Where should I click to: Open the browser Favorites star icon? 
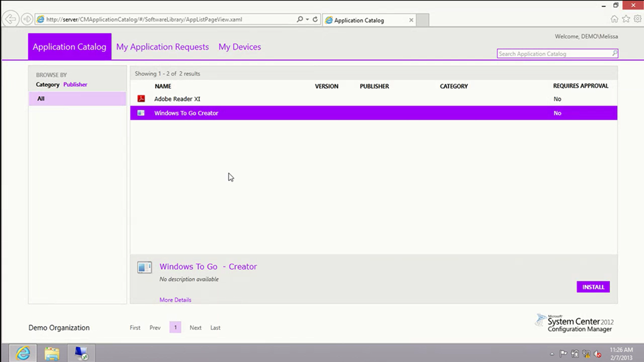tap(626, 19)
